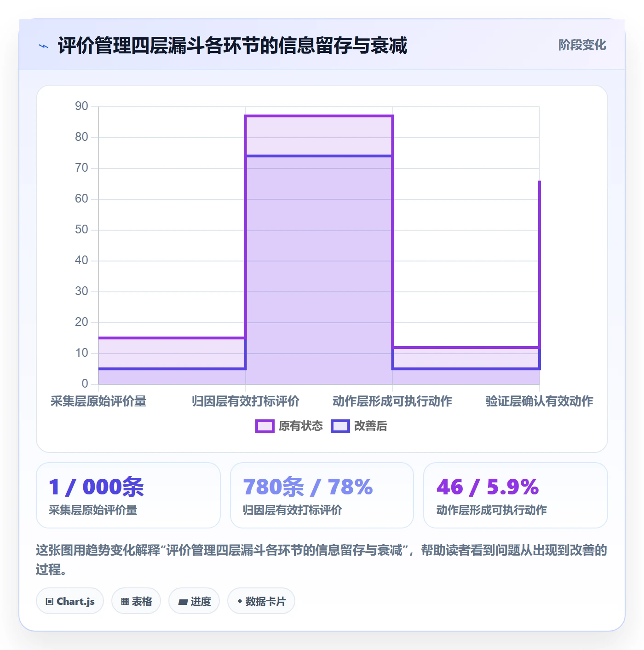Click the 1 / 000条 value
The image size is (644, 650).
[x=96, y=487]
